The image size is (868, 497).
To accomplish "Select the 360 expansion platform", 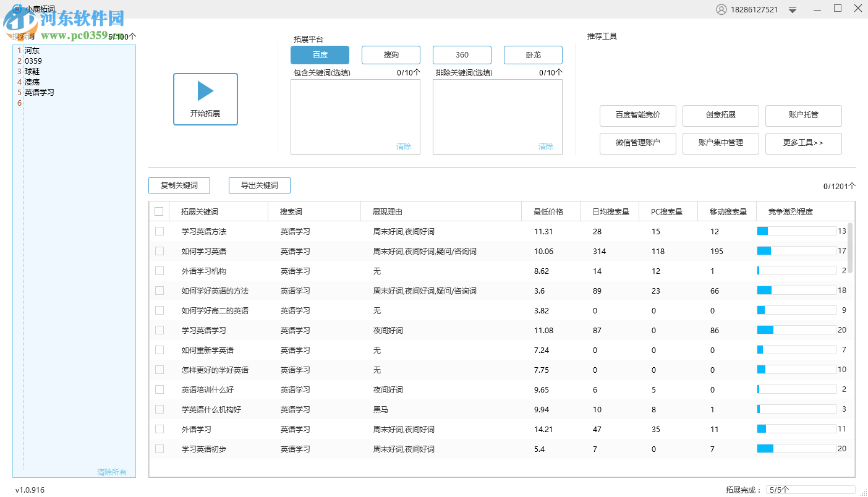I will [462, 54].
